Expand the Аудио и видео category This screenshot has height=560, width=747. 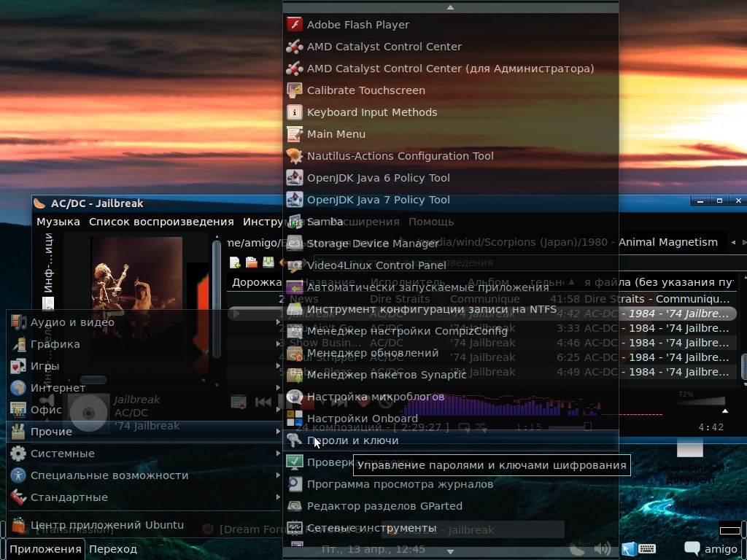click(x=144, y=322)
